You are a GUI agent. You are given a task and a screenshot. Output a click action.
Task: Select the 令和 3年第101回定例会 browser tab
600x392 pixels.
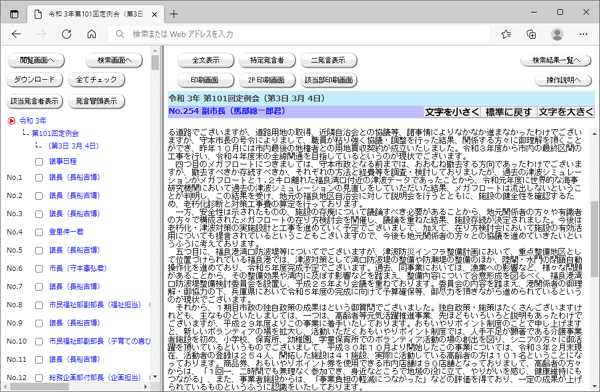tap(96, 14)
